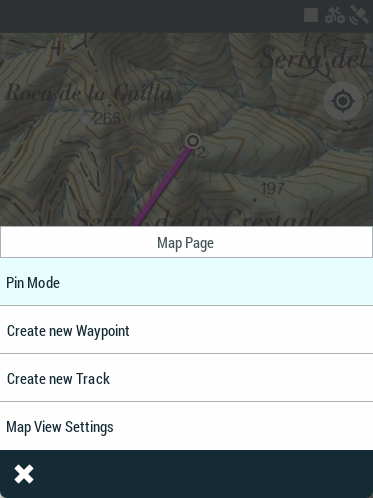Tap the Serra del label on the map
This screenshot has height=498, width=373.
pos(313,61)
